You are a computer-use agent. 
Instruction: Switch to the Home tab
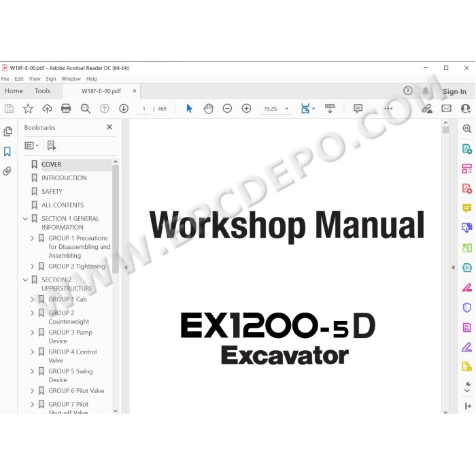coord(14,90)
